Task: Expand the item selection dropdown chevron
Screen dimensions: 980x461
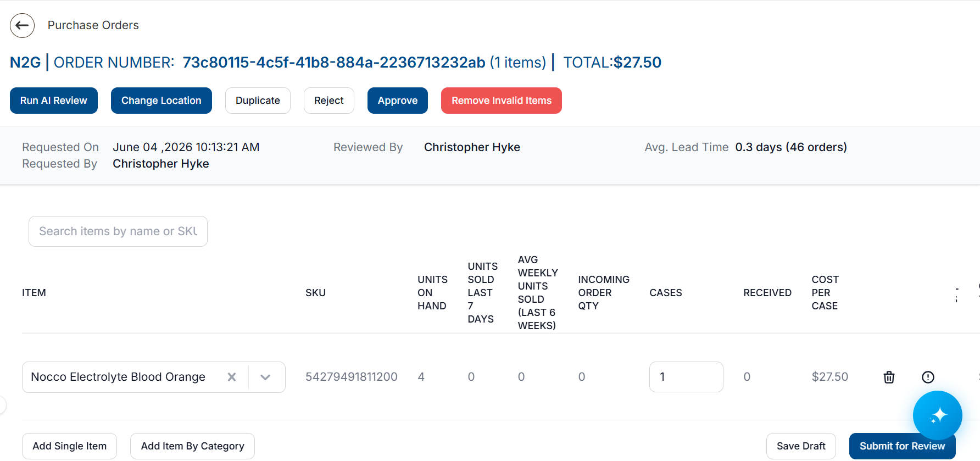Action: coord(265,377)
